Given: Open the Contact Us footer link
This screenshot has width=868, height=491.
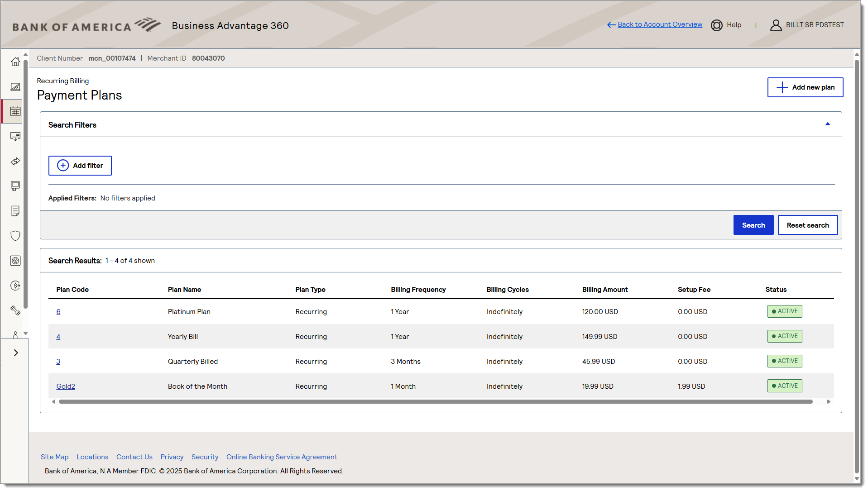Looking at the screenshot, I should point(134,457).
